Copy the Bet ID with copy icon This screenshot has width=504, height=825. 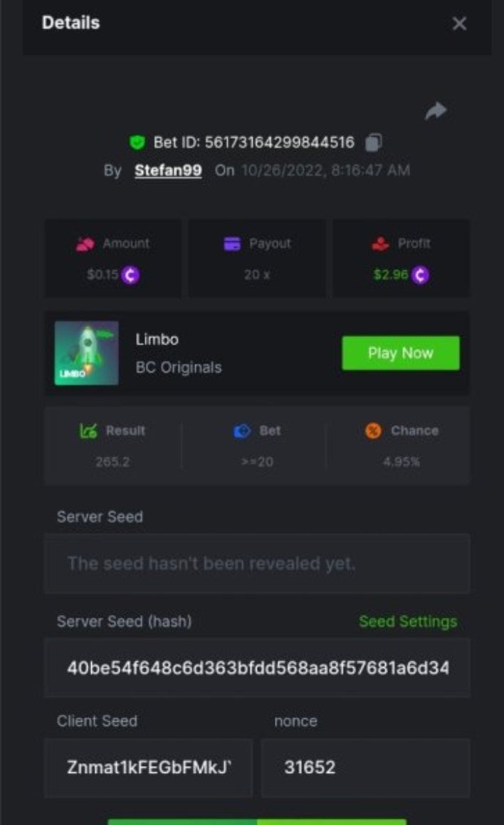coord(373,142)
